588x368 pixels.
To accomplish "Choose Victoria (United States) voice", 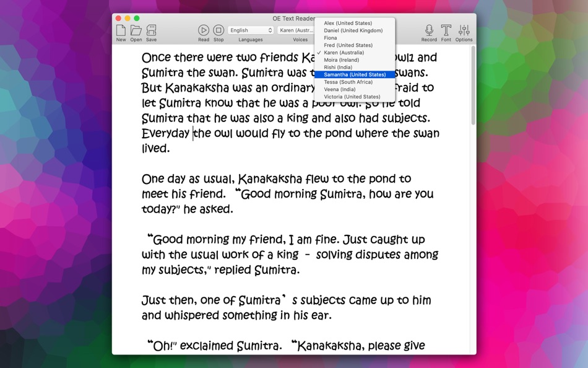I will click(x=355, y=97).
